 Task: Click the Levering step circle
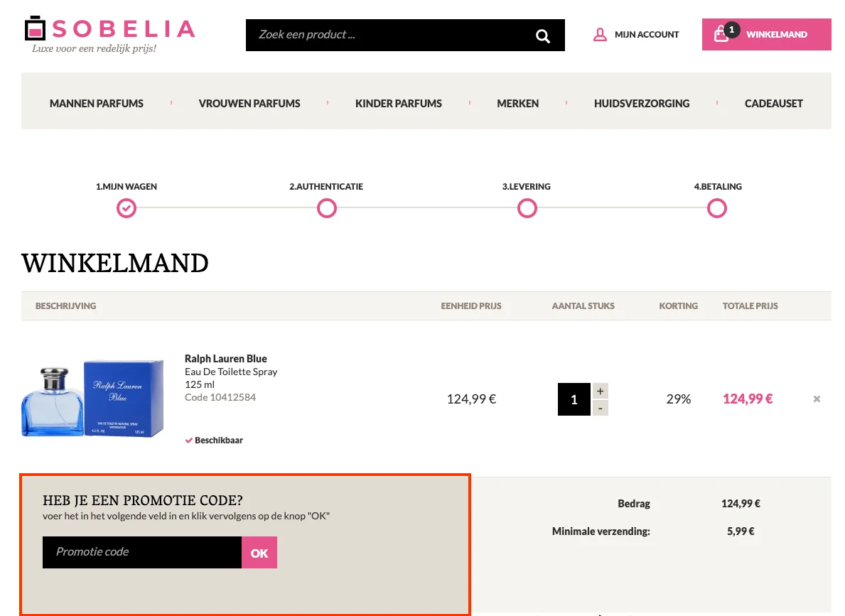527,208
